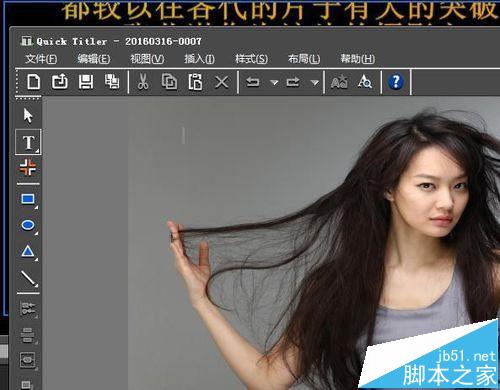Select the arrow selection tool
The width and height of the screenshot is (500, 390).
pos(28,116)
